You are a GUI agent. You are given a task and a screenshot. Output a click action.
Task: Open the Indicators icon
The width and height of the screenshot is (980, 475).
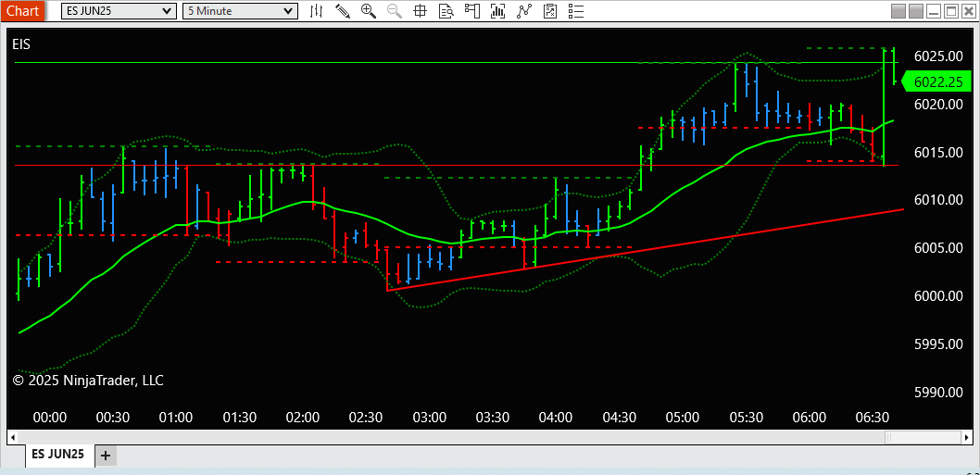497,10
